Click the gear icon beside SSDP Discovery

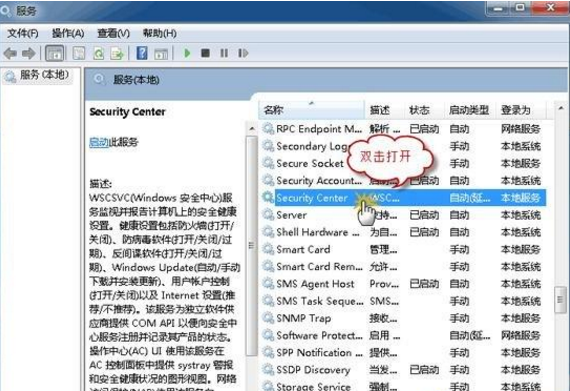pos(268,370)
